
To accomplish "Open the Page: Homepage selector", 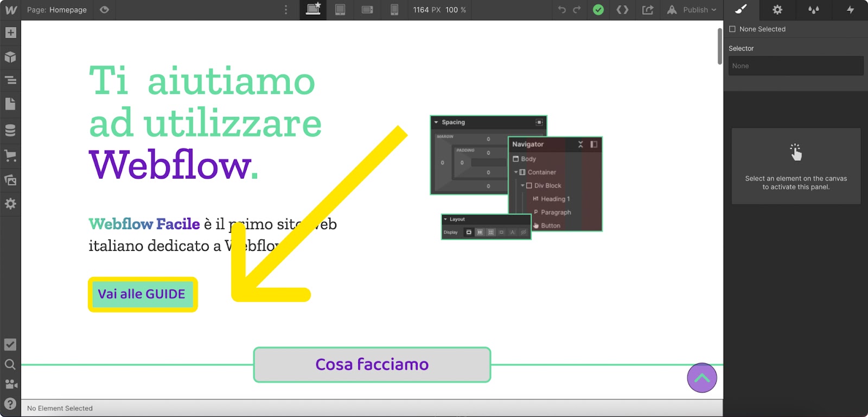I will (57, 10).
